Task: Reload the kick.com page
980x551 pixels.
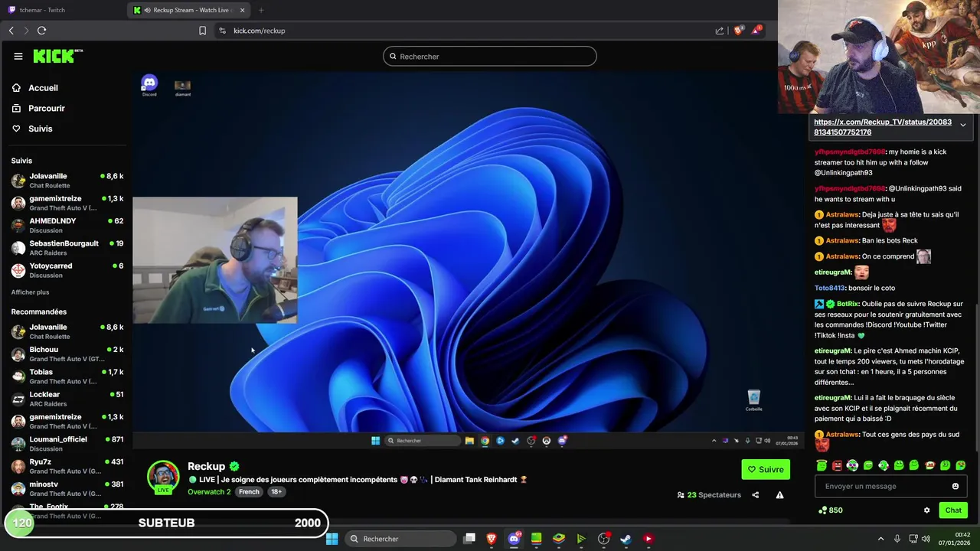Action: tap(41, 31)
